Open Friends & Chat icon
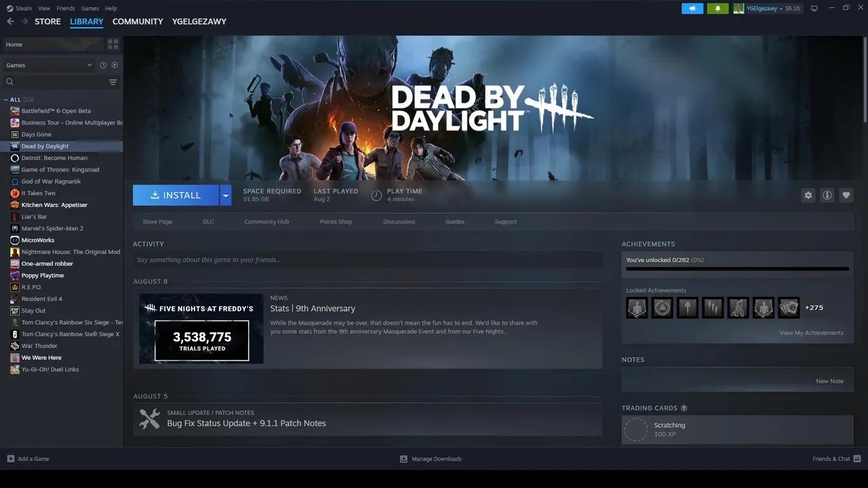The height and width of the screenshot is (488, 868). (x=857, y=459)
